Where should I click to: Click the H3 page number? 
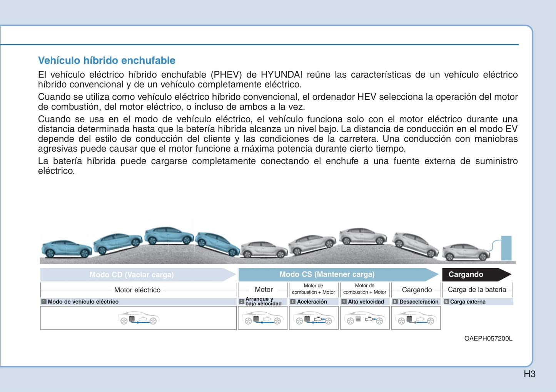529,374
